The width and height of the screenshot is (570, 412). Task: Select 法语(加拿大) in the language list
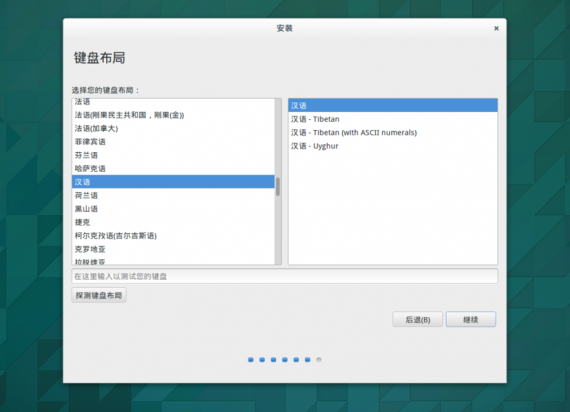coord(173,128)
